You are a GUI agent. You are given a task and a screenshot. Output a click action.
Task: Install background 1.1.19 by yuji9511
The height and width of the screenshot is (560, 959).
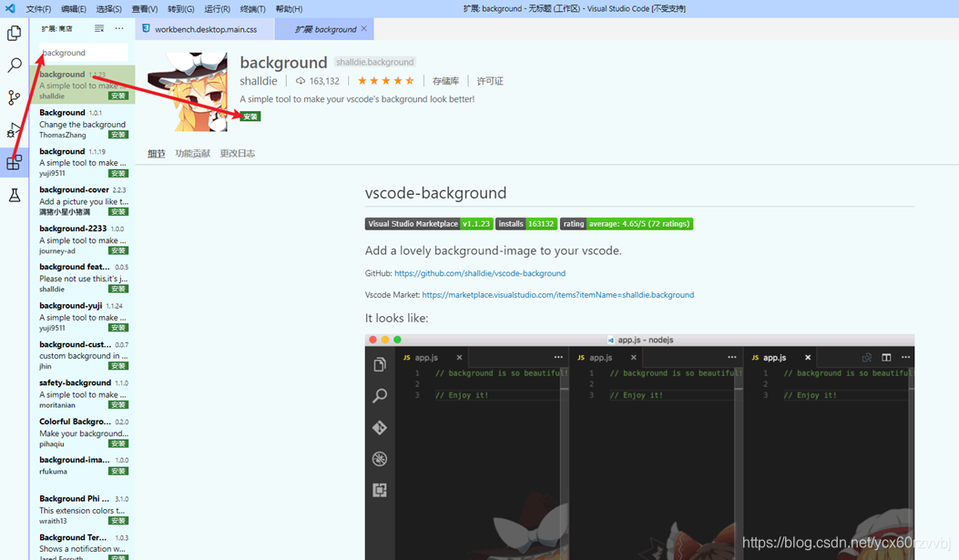118,173
